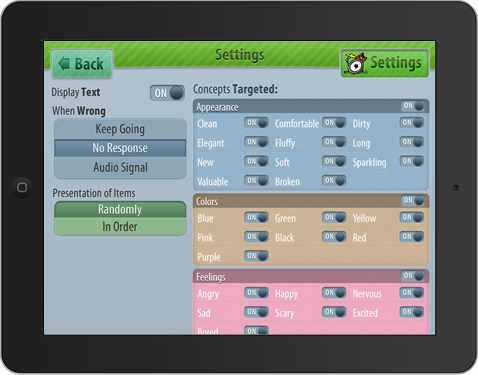
Task: Choose the No Response option
Action: coord(120,148)
